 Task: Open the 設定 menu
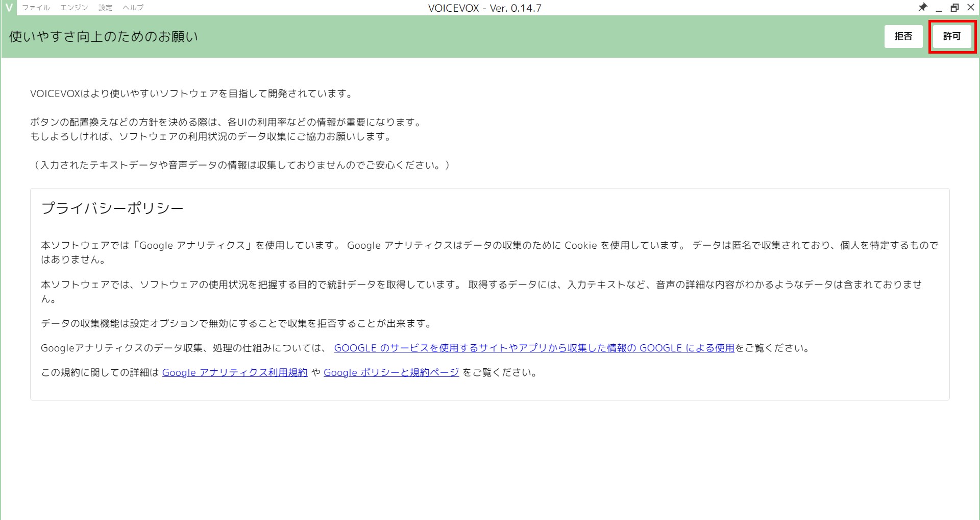tap(105, 8)
